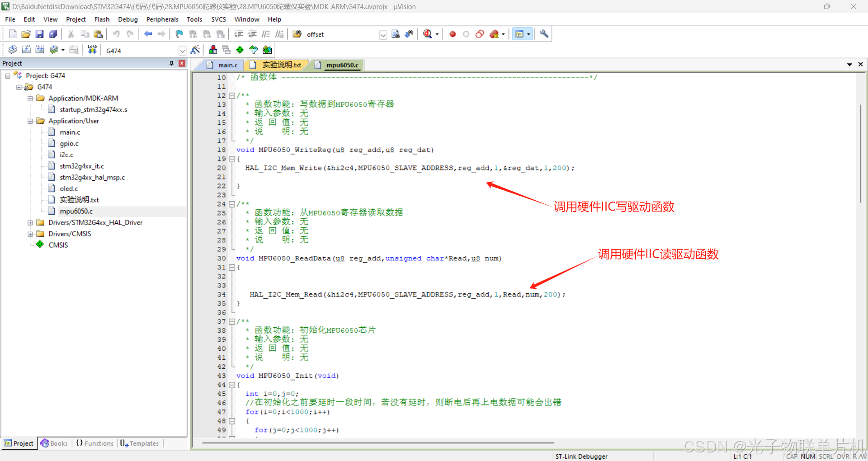Open the Peripherals menu
Screen dimensions: 868x461
pos(162,19)
